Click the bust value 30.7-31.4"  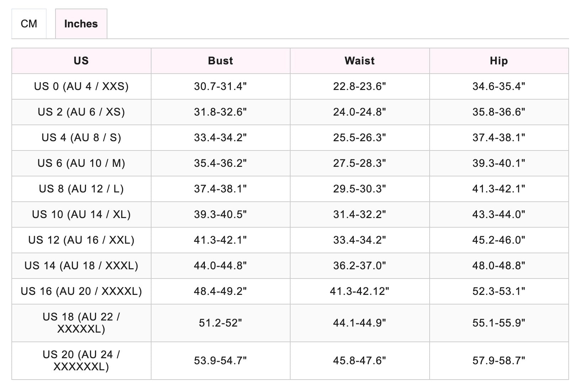(x=221, y=86)
